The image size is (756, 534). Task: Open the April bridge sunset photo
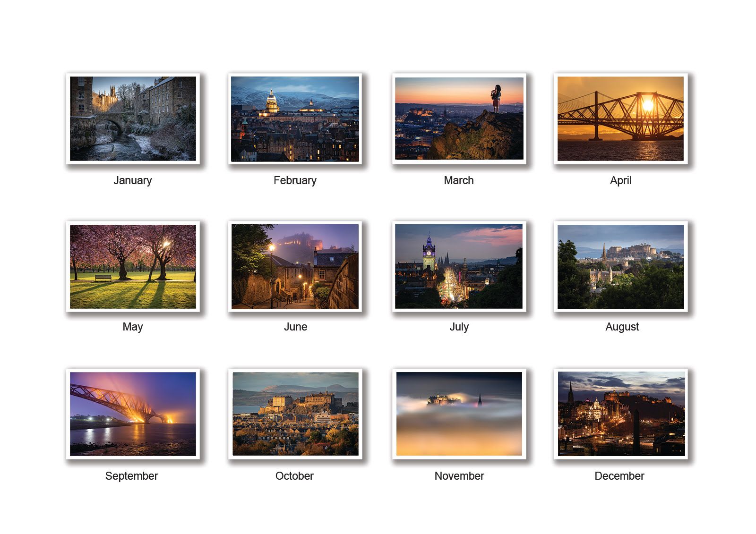pyautogui.click(x=620, y=119)
